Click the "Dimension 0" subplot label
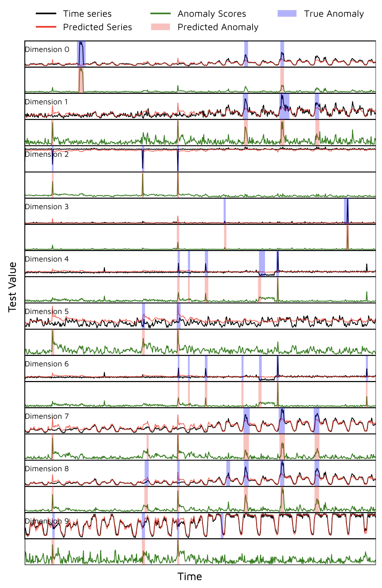Viewport: 382px width, 588px height. pos(47,49)
